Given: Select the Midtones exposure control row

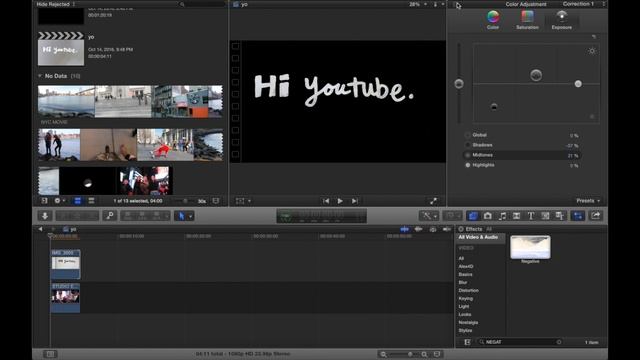Looking at the screenshot, I should click(x=522, y=155).
